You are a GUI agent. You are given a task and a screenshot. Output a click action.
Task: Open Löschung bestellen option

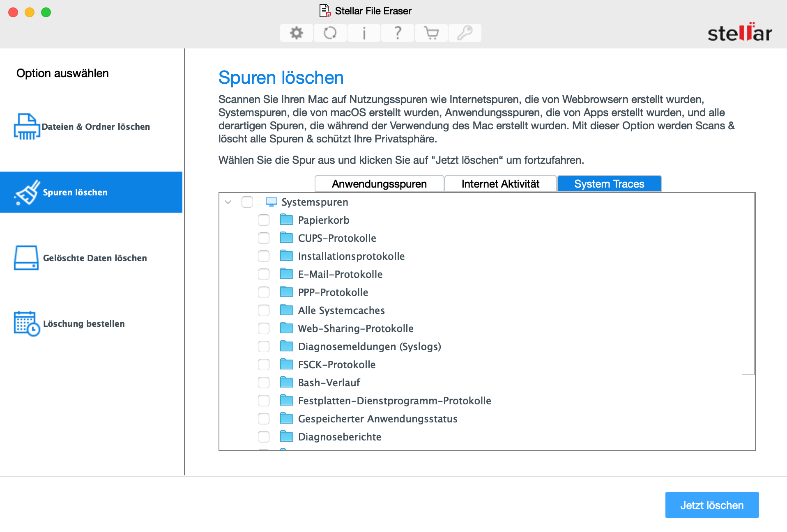(91, 323)
